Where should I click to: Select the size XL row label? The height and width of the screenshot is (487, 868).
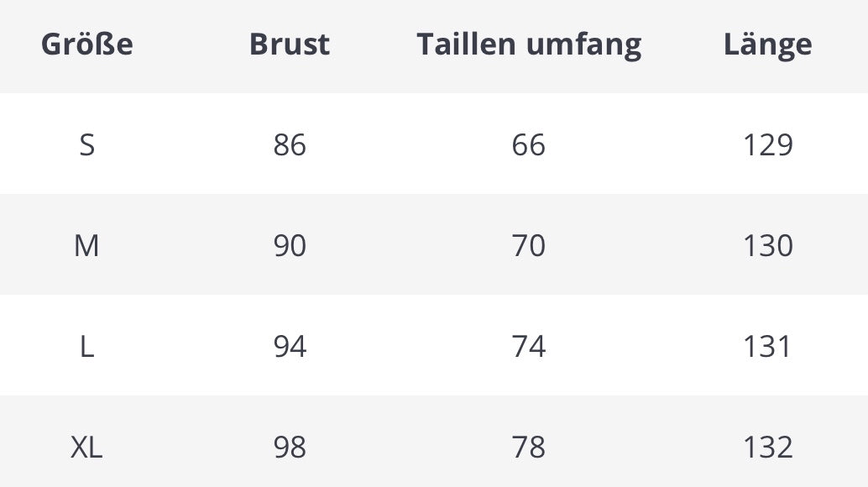click(x=86, y=448)
